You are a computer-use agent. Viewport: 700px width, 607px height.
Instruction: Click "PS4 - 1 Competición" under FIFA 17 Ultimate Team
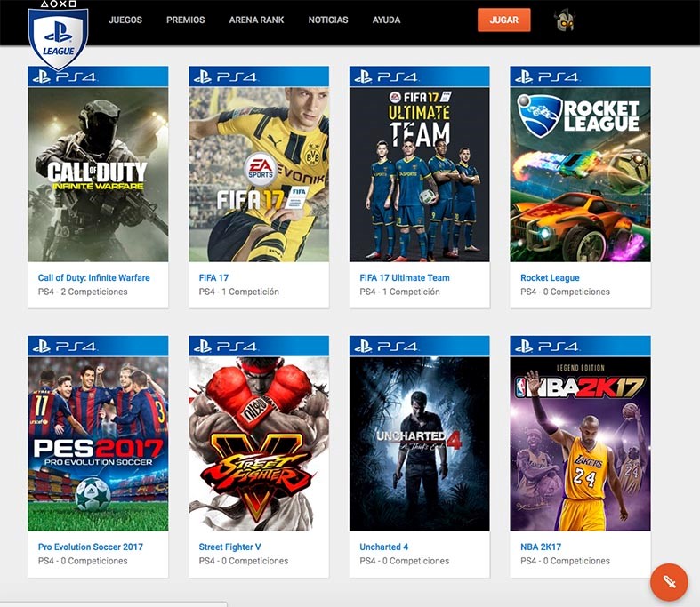pyautogui.click(x=399, y=292)
